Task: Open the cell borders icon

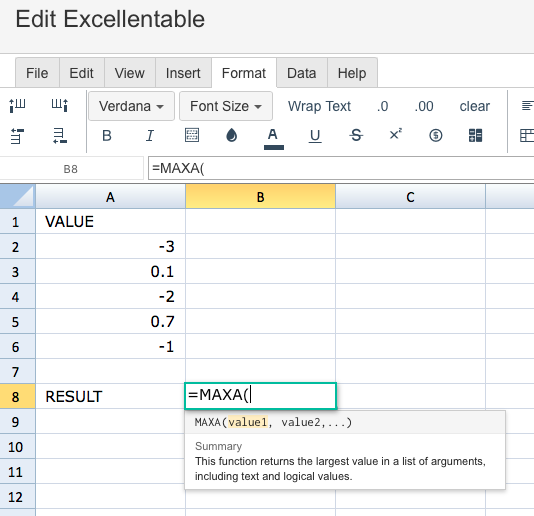Action: point(192,135)
